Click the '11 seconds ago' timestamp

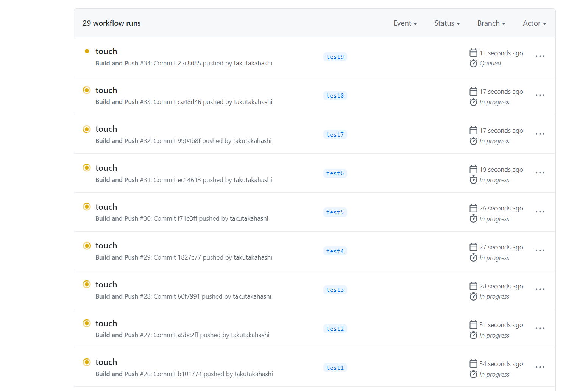pos(501,53)
